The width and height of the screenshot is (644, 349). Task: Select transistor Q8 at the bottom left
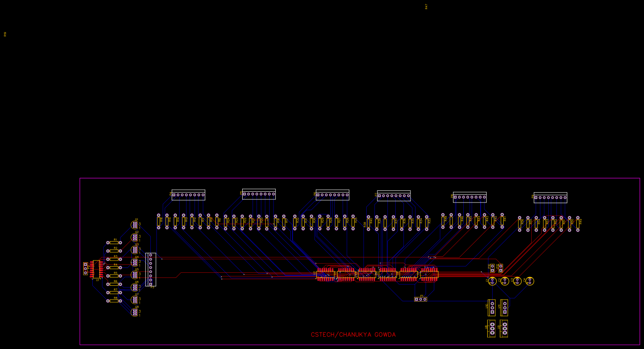tap(135, 312)
